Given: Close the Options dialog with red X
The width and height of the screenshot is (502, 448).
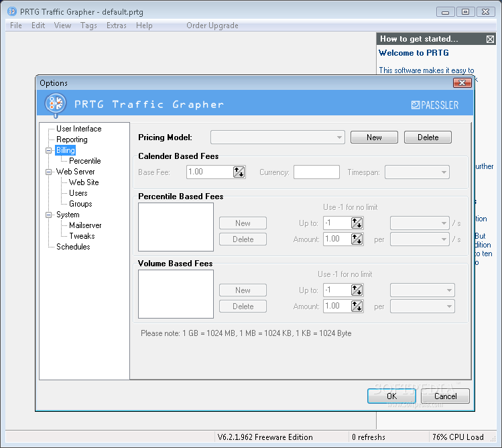Looking at the screenshot, I should [x=462, y=82].
